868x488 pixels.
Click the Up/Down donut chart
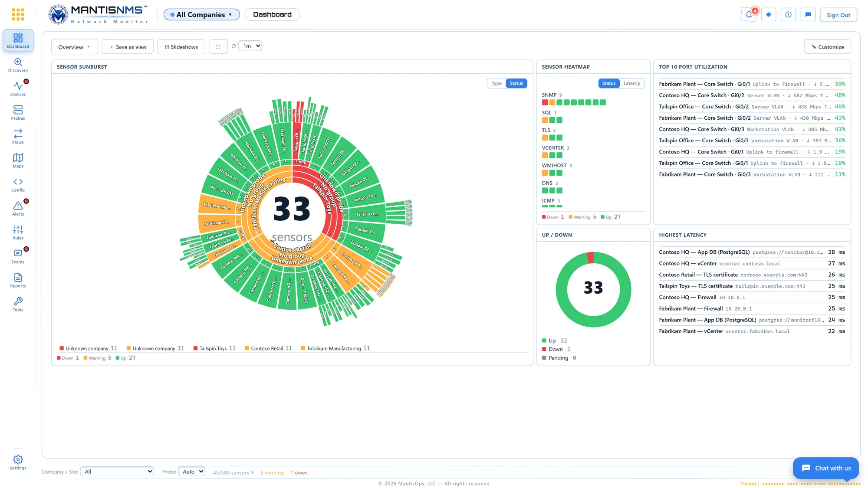coord(593,289)
